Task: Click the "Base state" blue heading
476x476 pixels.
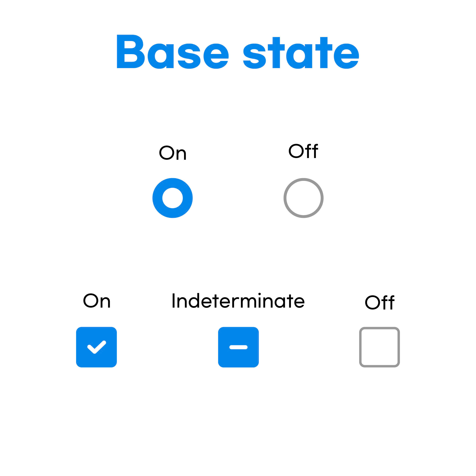Action: (x=238, y=52)
